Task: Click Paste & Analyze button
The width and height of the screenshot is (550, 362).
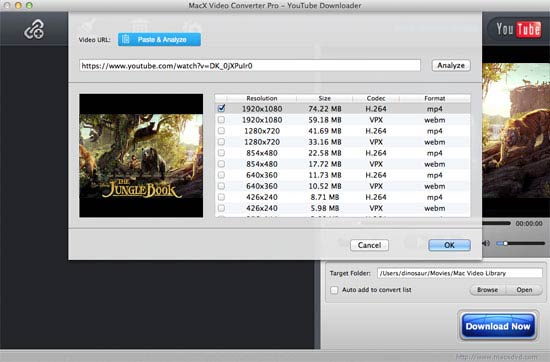Action: pos(159,40)
